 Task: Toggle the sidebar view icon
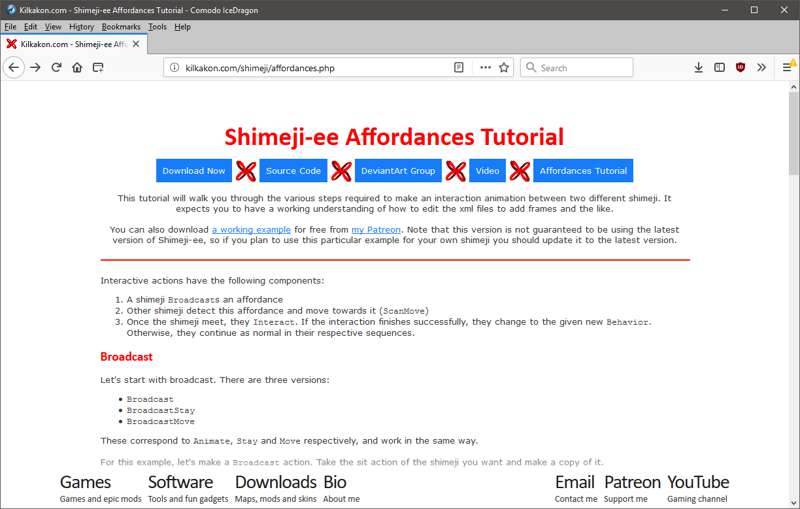719,67
